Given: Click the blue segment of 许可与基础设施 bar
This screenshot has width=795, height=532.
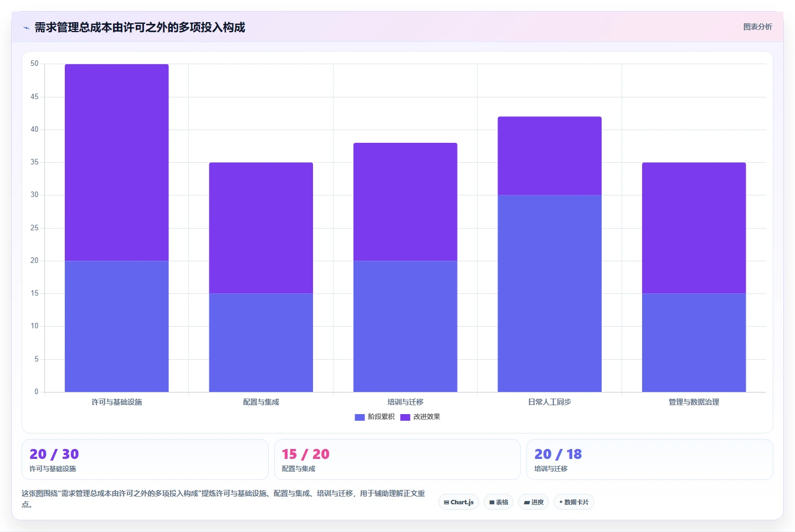Looking at the screenshot, I should tap(117, 326).
